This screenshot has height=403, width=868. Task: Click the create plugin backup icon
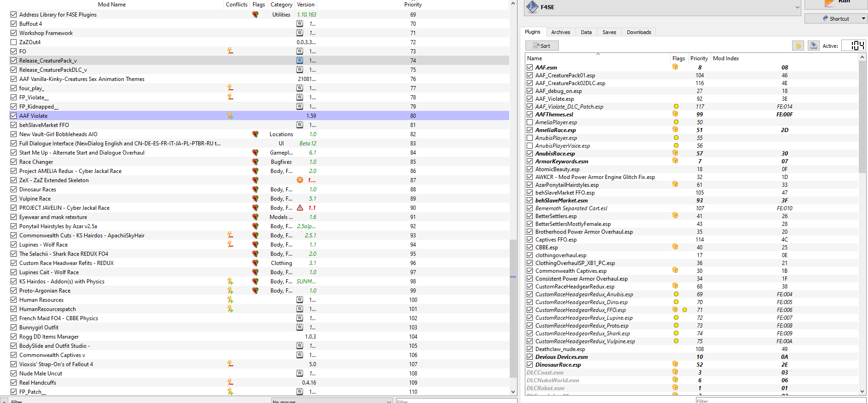814,46
